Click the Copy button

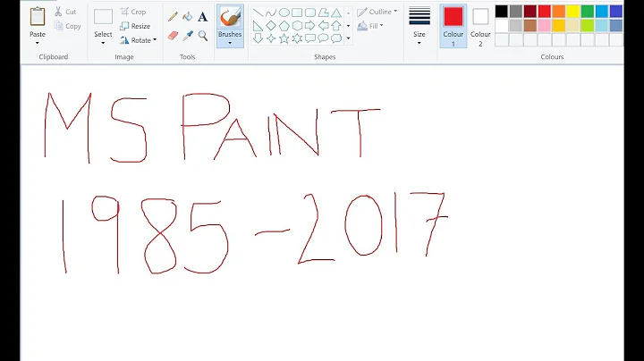point(68,26)
